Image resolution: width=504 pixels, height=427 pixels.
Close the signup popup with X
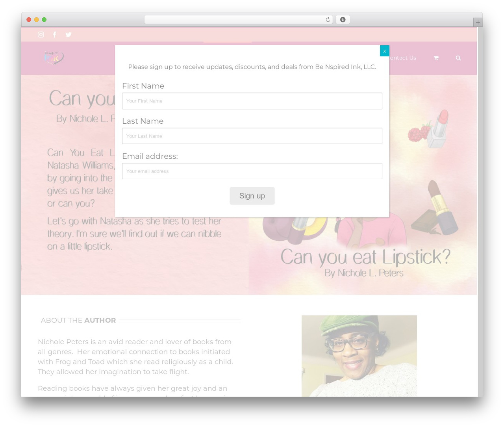coord(384,51)
